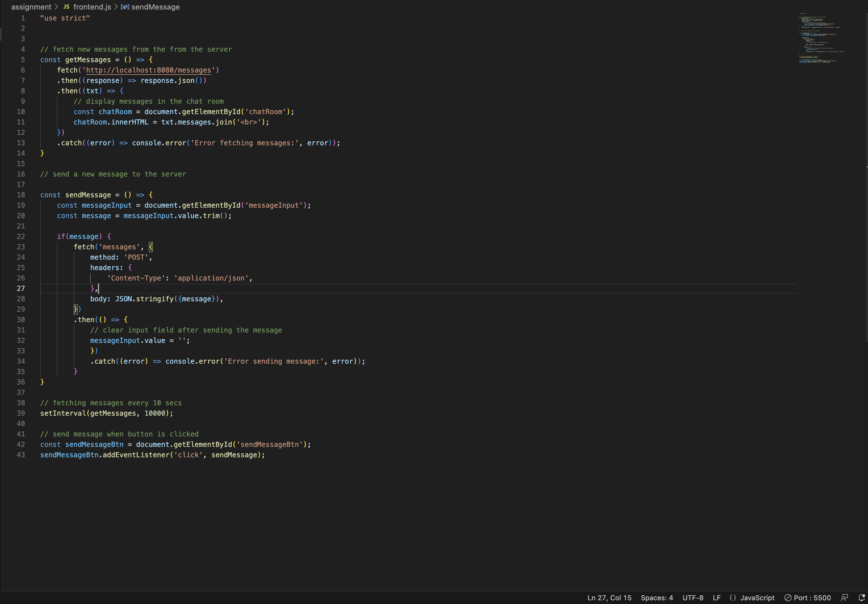Expand the assignment breadcrumb chevron
This screenshot has height=604, width=868.
pos(56,7)
